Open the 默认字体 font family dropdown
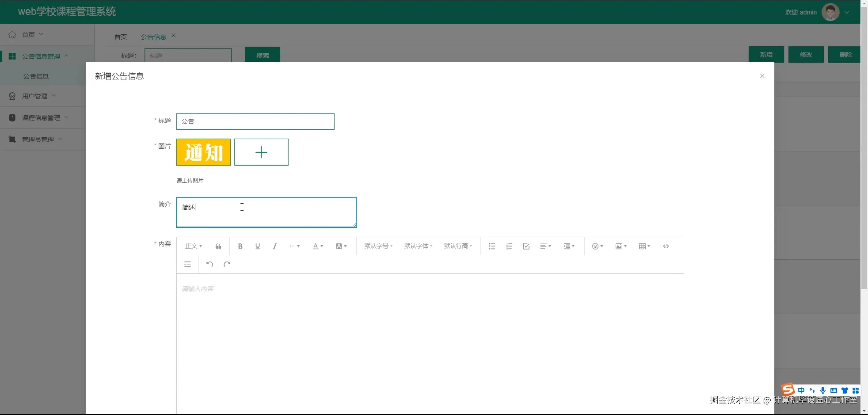 point(418,246)
